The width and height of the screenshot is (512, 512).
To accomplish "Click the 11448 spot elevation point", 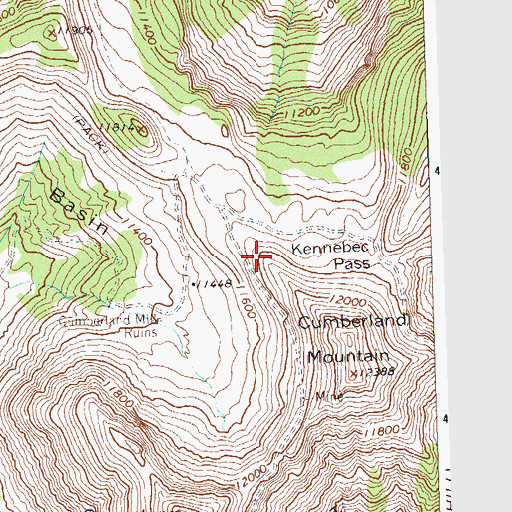I will (x=194, y=284).
